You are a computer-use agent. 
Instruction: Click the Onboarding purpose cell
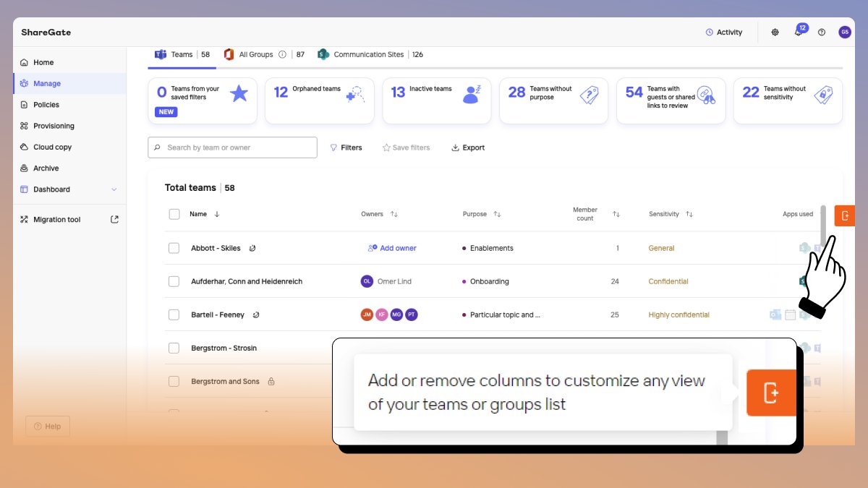tap(486, 281)
